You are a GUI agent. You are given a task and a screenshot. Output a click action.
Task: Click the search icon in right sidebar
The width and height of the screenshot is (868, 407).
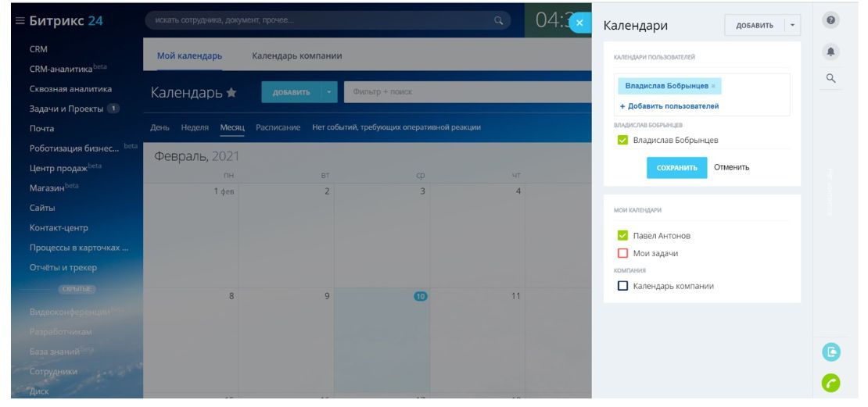[x=832, y=78]
